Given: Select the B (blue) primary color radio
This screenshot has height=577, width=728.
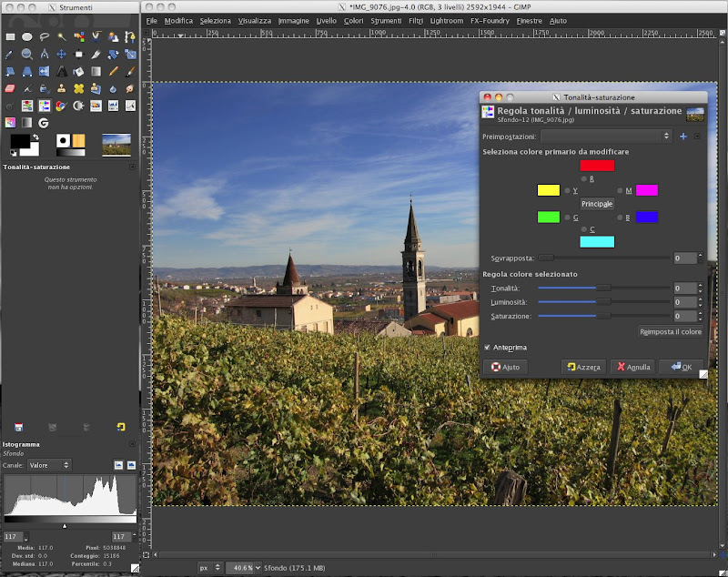Looking at the screenshot, I should (621, 218).
